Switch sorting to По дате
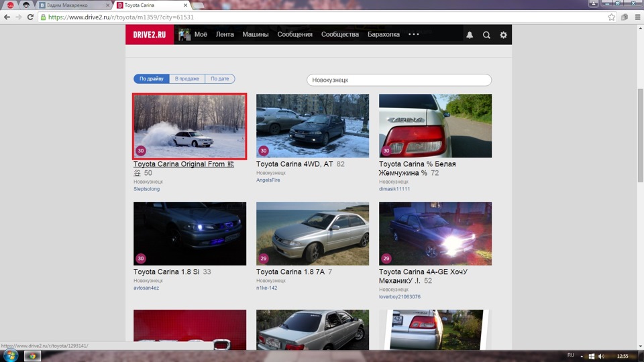This screenshot has width=644, height=362. 220,79
